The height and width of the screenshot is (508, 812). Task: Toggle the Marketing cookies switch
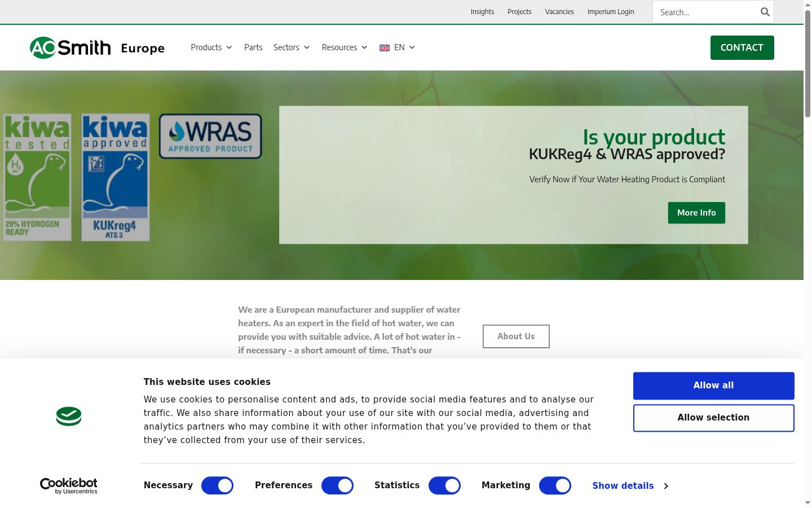click(555, 485)
